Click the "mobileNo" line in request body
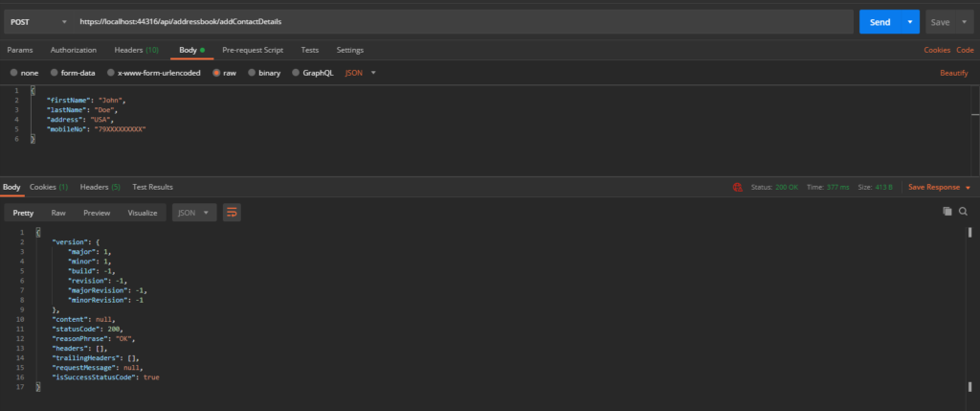 coord(97,129)
